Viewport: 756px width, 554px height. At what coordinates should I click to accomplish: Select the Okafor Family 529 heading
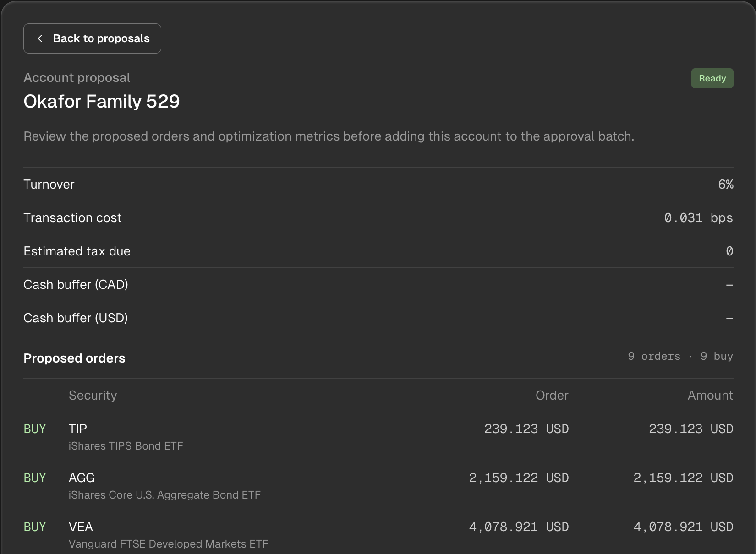click(x=102, y=101)
